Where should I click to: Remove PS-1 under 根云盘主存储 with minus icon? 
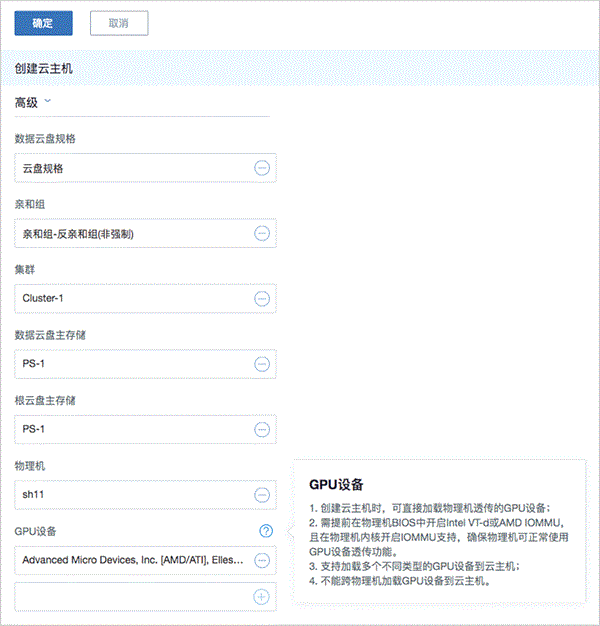[262, 429]
